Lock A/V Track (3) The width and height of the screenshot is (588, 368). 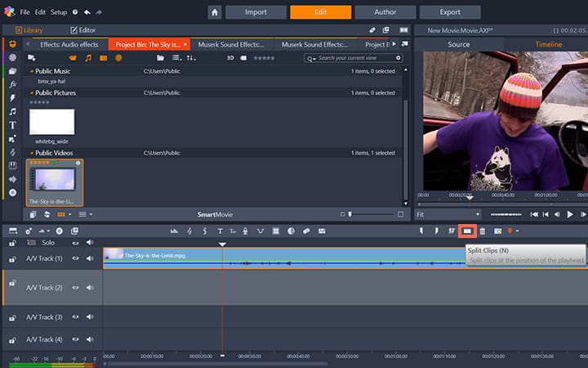(x=12, y=317)
